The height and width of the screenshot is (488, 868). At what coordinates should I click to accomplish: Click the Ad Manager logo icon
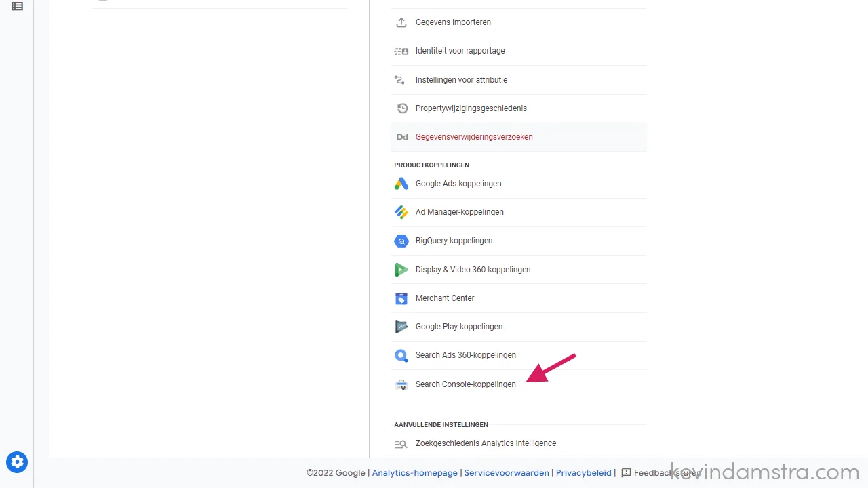click(x=401, y=212)
